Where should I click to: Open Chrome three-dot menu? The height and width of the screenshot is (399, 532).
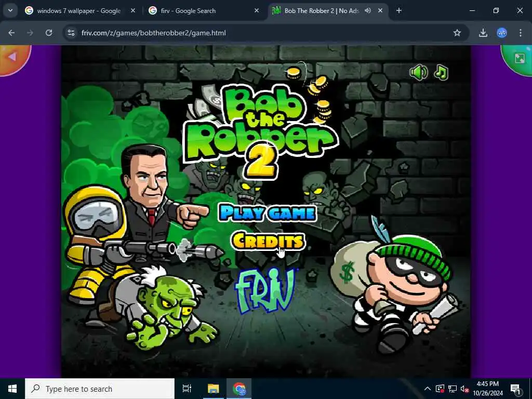click(521, 33)
